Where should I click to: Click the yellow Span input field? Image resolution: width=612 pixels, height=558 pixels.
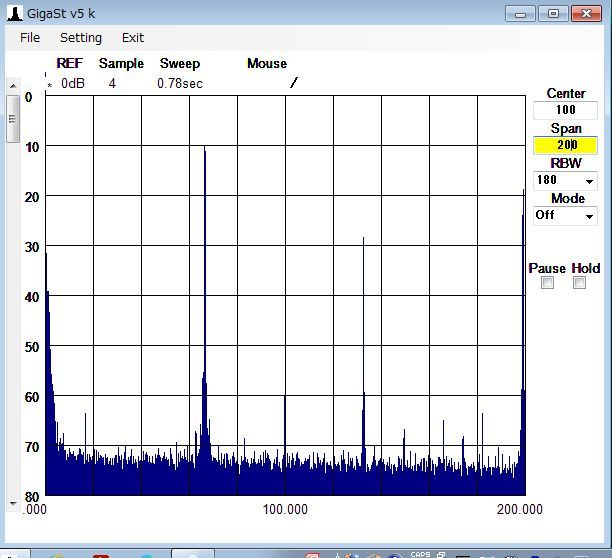565,145
